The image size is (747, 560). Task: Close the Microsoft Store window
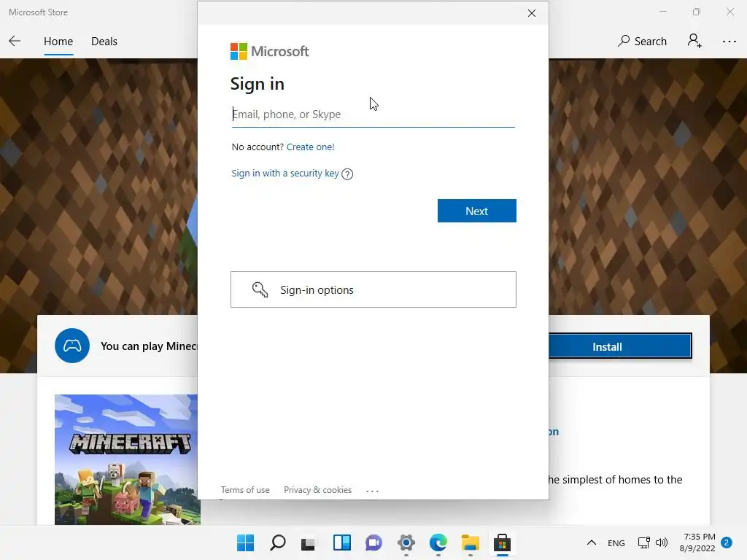click(x=729, y=12)
